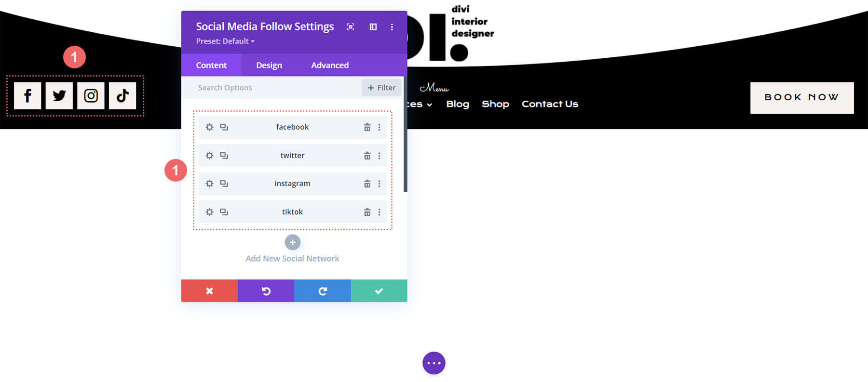Undo last change with purple undo button

(x=266, y=291)
